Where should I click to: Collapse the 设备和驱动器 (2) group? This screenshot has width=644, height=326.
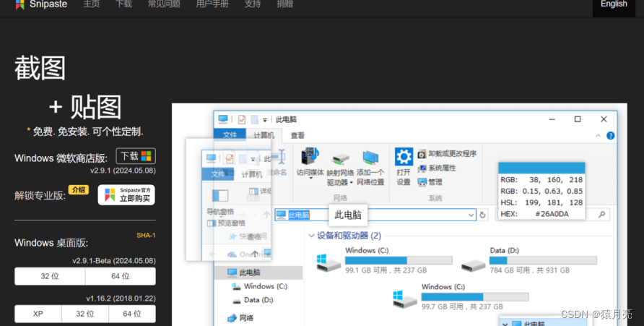[311, 236]
